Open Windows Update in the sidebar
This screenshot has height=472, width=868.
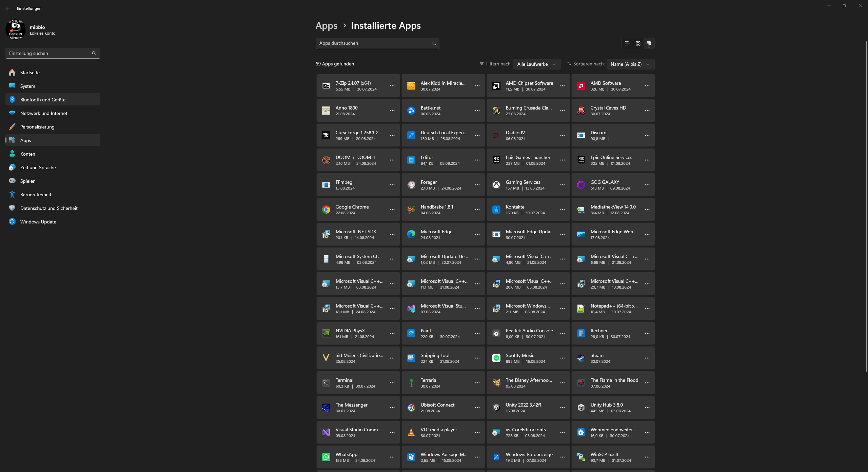[x=38, y=222]
